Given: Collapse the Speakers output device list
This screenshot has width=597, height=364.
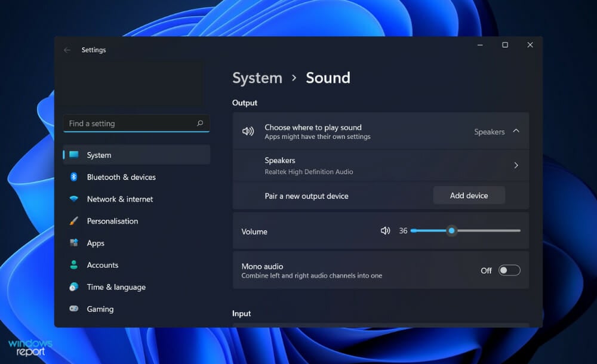Looking at the screenshot, I should coord(516,131).
